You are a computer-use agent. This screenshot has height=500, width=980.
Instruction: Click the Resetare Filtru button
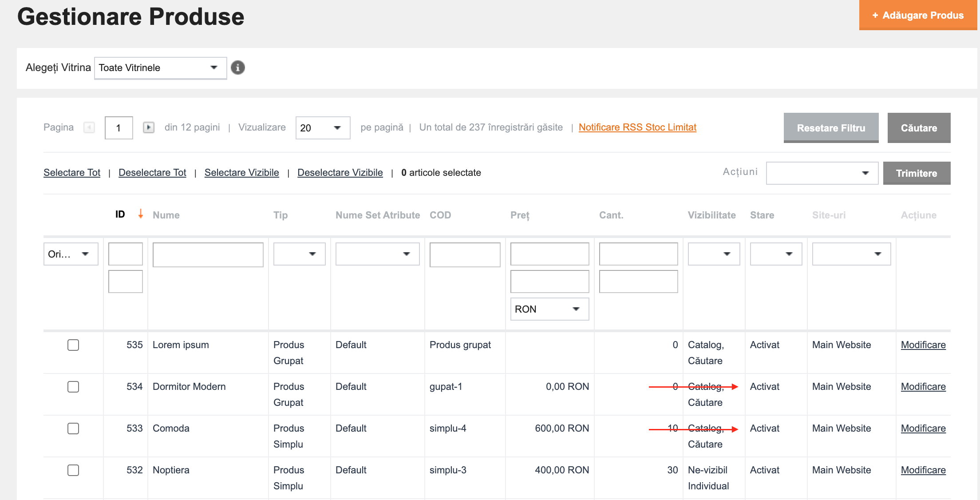point(831,128)
